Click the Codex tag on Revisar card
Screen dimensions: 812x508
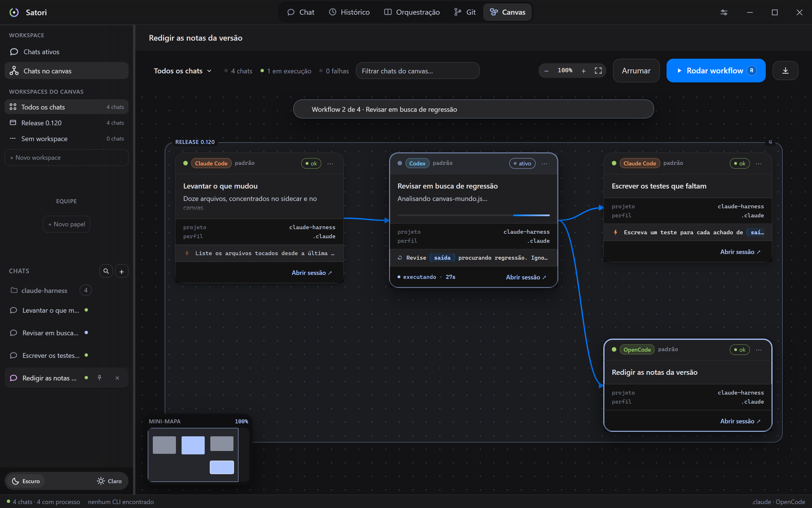point(417,164)
